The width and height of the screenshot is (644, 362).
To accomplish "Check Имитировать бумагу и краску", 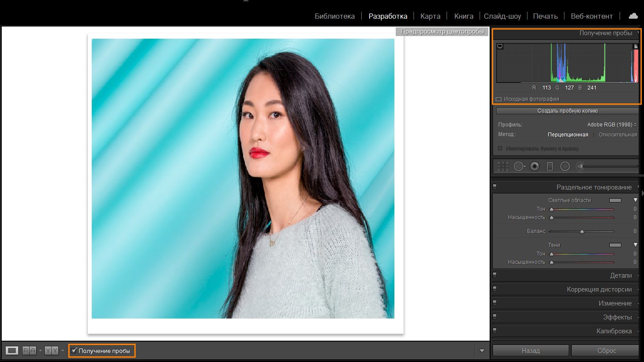I will 500,148.
